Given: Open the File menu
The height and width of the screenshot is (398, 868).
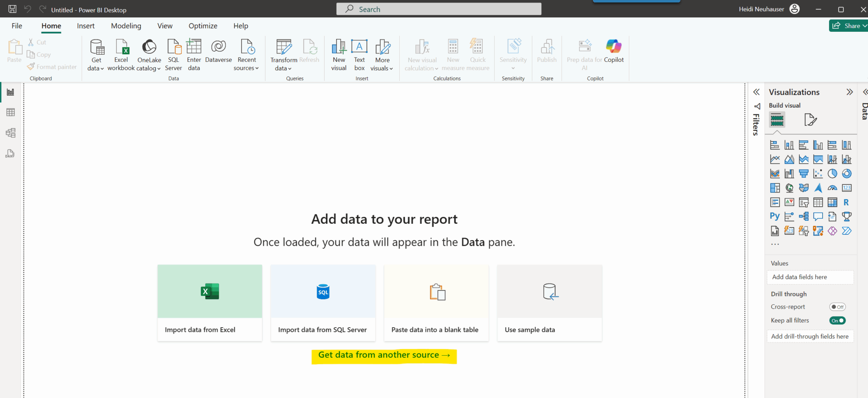Looking at the screenshot, I should pos(17,26).
